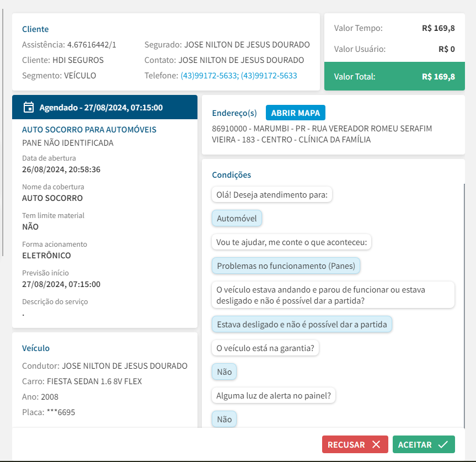Image resolution: width=476 pixels, height=462 pixels.
Task: Click 'Não' answer under the luz de alerta question
Action: click(224, 419)
